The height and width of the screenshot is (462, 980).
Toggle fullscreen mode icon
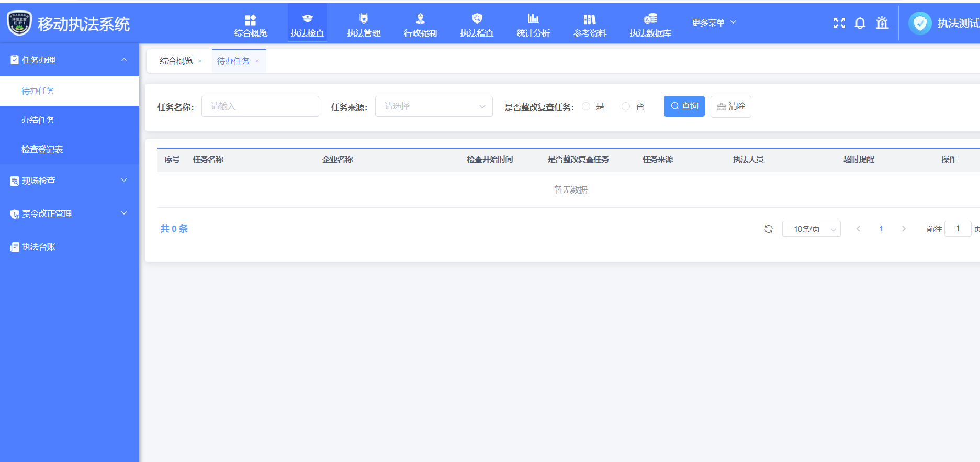pos(839,23)
